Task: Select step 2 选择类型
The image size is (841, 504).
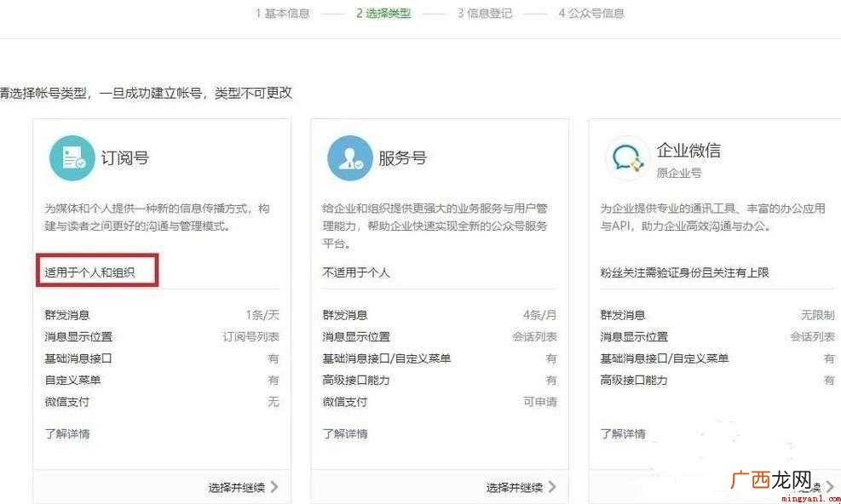Action: point(383,14)
